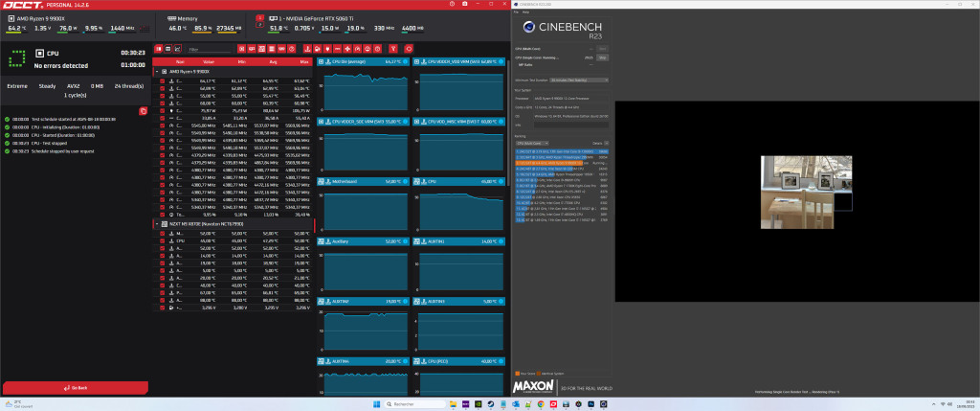Open File Explorer from the taskbar
Image resolution: width=980 pixels, height=411 pixels.
point(453,404)
